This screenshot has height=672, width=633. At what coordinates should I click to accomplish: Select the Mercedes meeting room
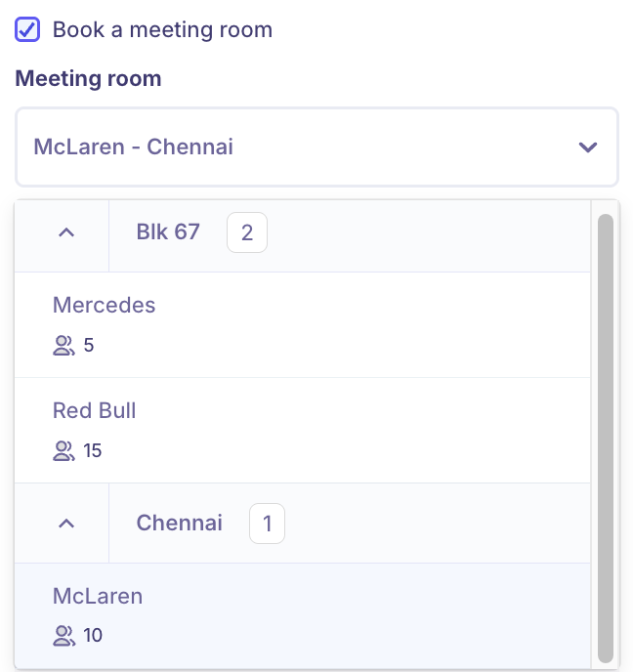point(105,306)
